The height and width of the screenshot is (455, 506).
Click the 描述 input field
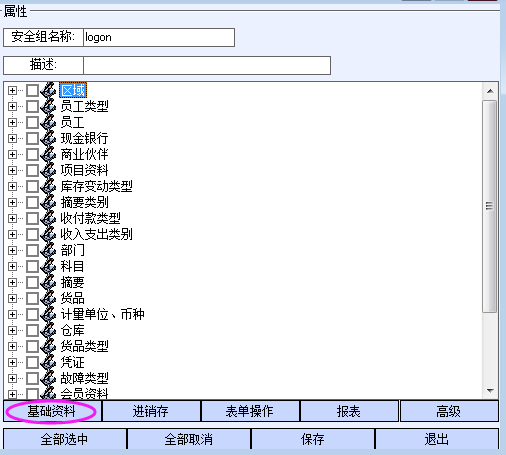pos(207,65)
